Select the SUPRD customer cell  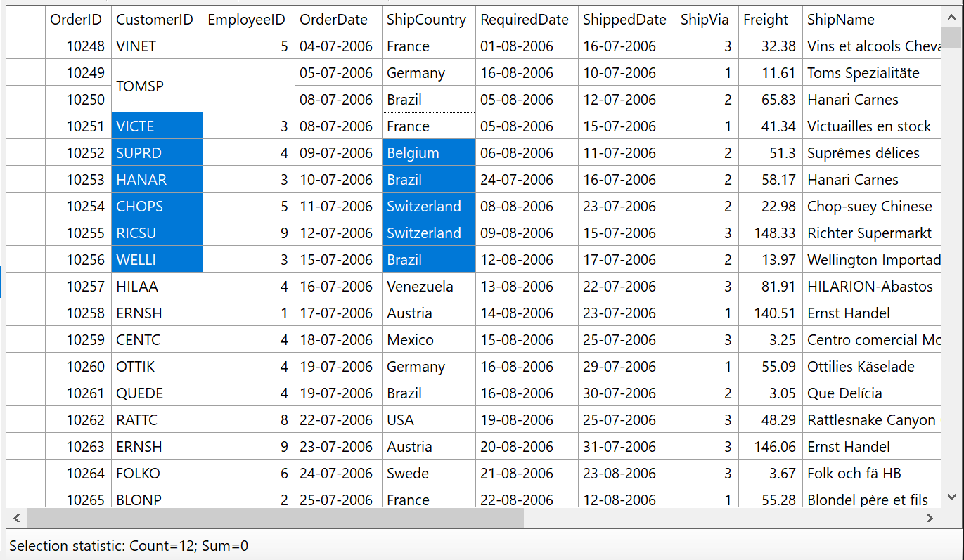157,153
